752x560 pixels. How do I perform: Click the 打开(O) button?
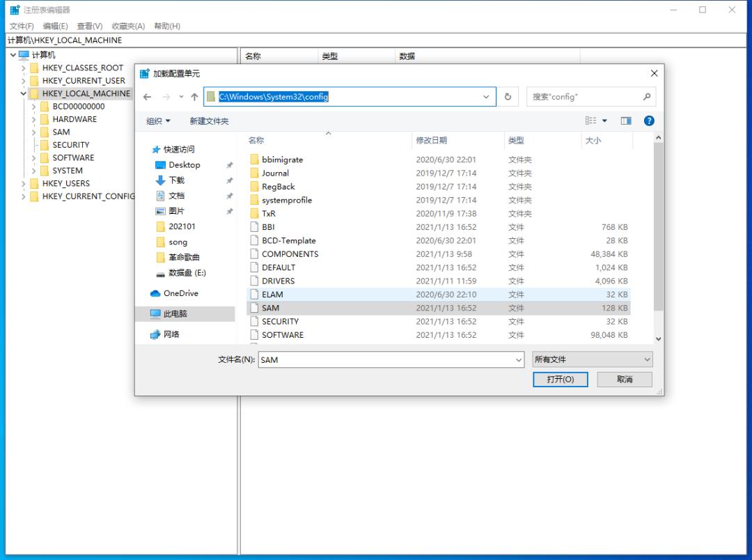pyautogui.click(x=561, y=380)
